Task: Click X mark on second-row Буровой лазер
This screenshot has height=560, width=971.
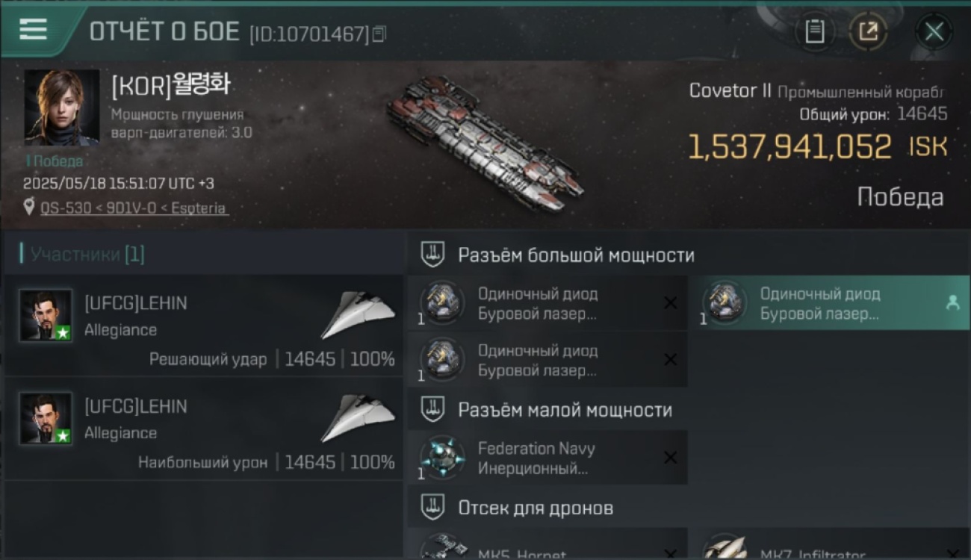Action: [x=670, y=360]
